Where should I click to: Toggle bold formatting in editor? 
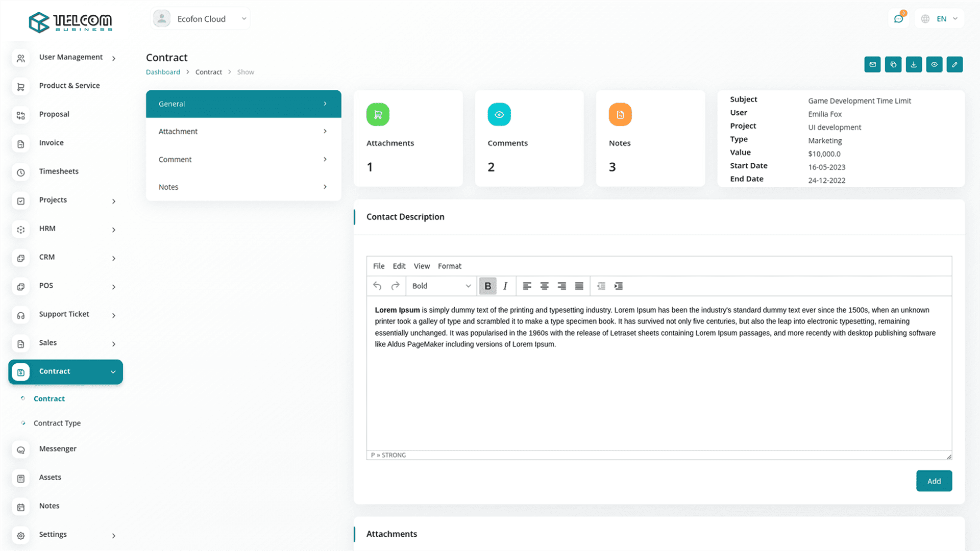click(487, 286)
